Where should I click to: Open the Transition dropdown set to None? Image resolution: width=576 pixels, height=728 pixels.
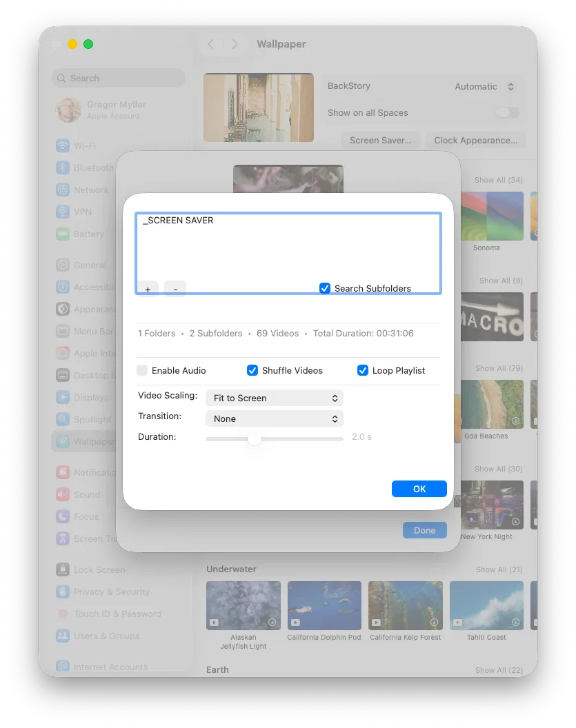pos(275,418)
